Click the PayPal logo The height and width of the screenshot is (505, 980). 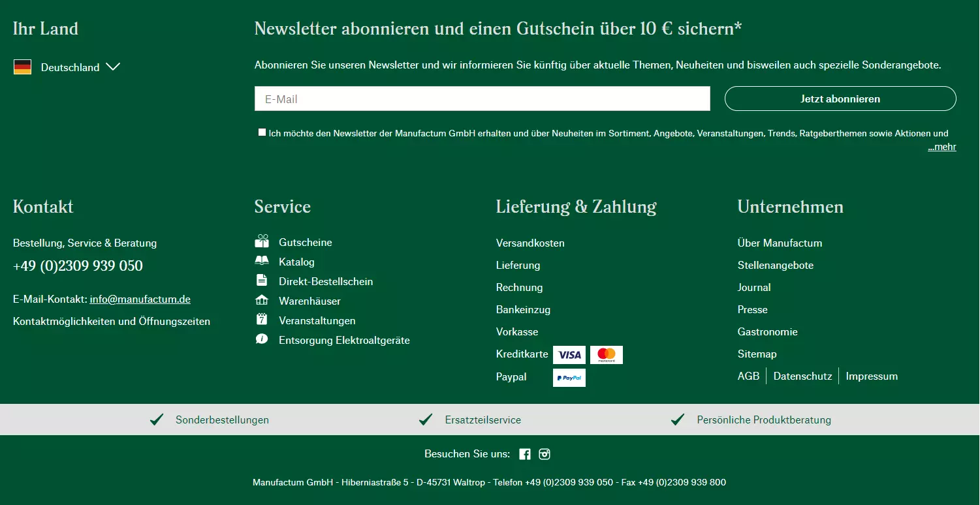569,378
